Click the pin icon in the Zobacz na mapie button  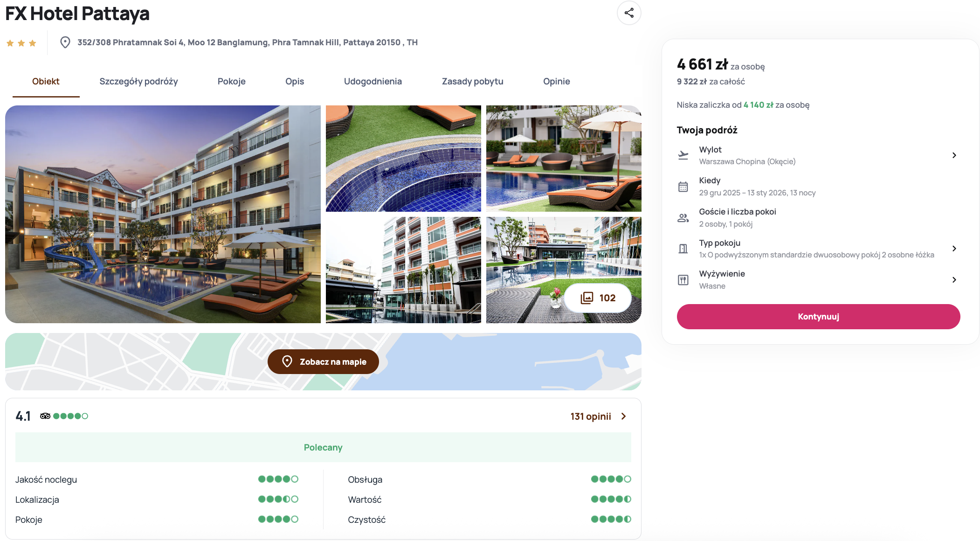click(287, 361)
